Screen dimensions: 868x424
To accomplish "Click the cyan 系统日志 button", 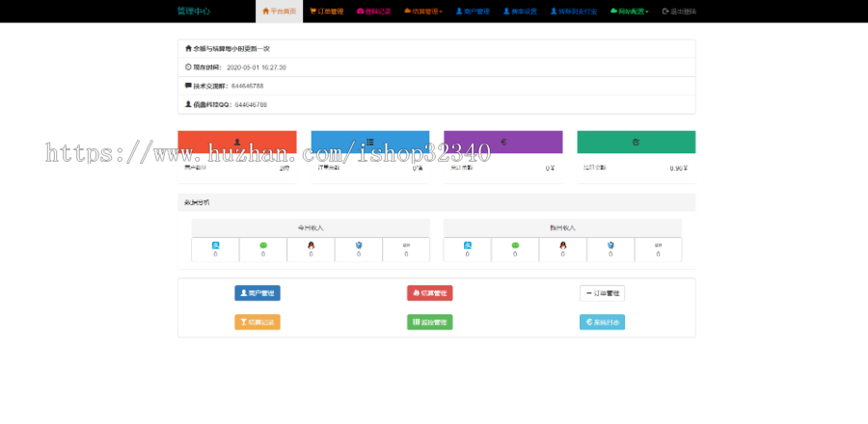I will [x=602, y=322].
